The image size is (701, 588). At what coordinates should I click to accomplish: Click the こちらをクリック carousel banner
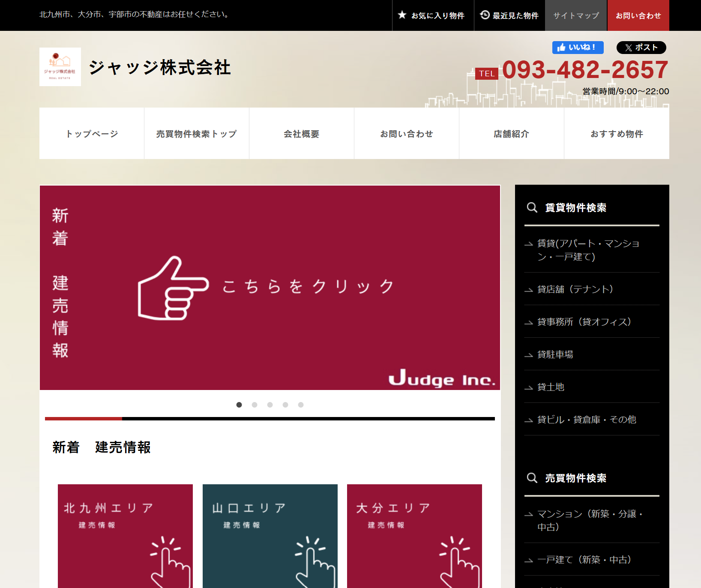pos(270,287)
